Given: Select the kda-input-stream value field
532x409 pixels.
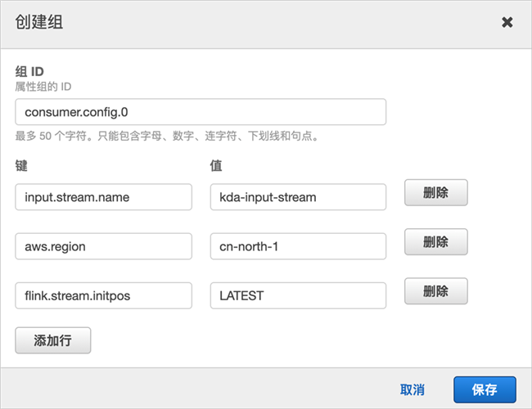Looking at the screenshot, I should pyautogui.click(x=298, y=197).
